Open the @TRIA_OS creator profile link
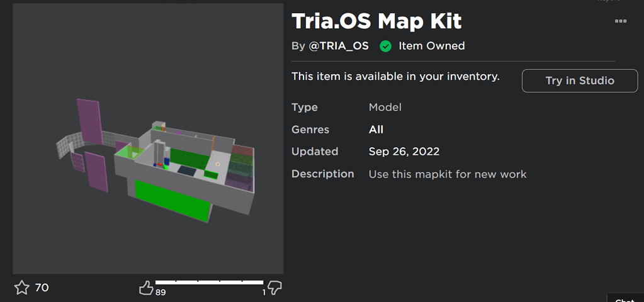The width and height of the screenshot is (644, 302). (x=339, y=46)
